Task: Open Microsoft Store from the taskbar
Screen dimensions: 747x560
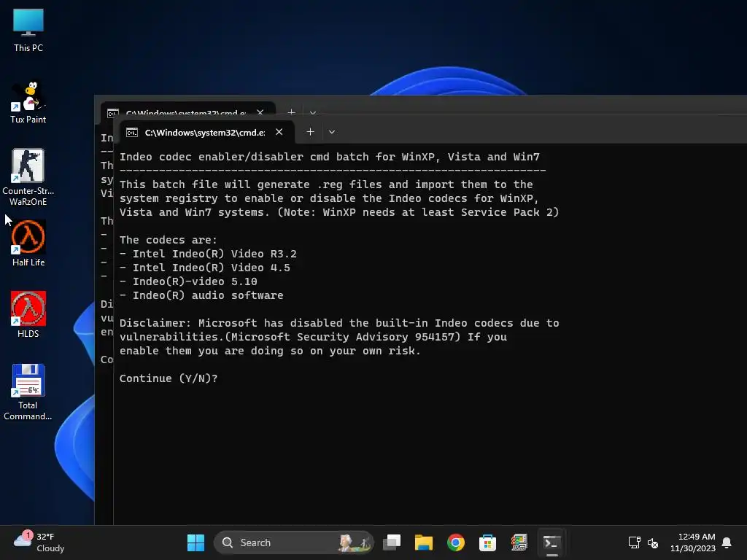Action: (x=487, y=542)
